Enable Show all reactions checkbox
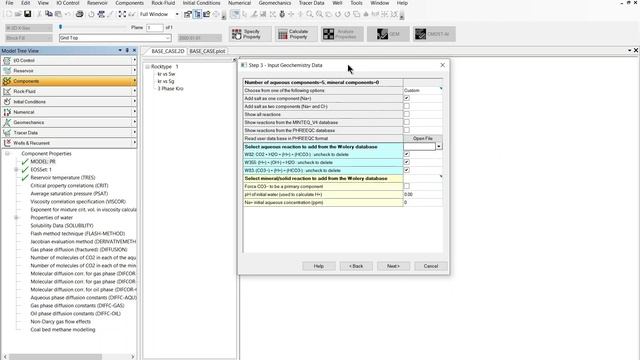Screen dimensions: 640x360 point(407,114)
